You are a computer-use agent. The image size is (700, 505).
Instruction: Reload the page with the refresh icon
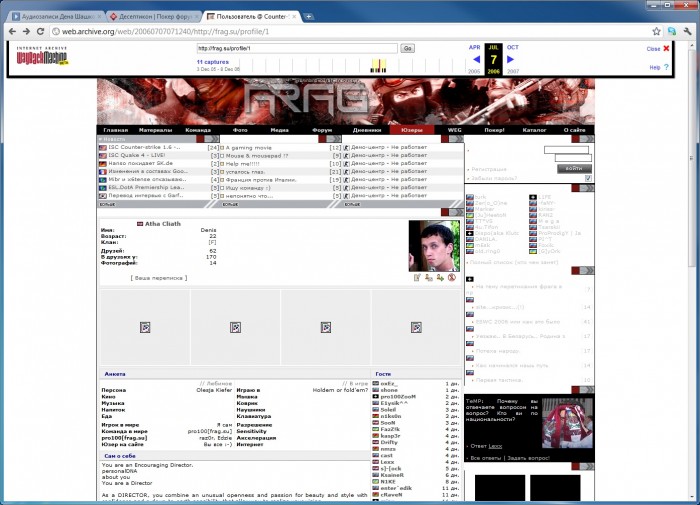pos(40,31)
